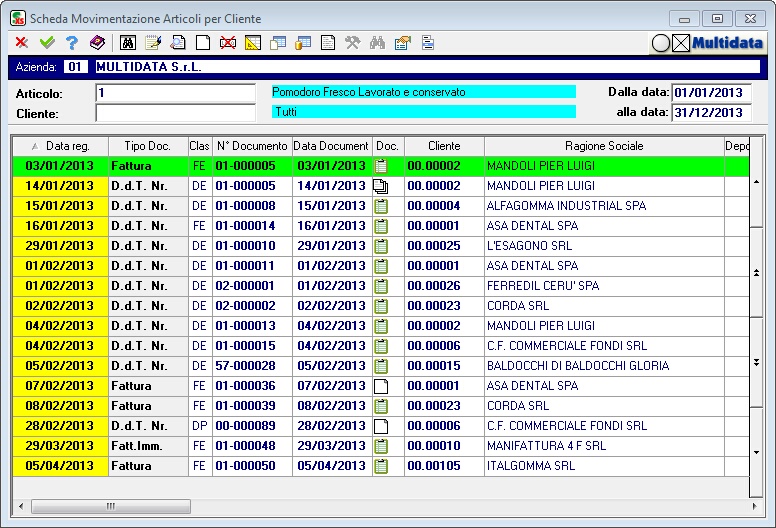This screenshot has width=776, height=528.
Task: Focus the empty Cliente input field
Action: [x=176, y=113]
